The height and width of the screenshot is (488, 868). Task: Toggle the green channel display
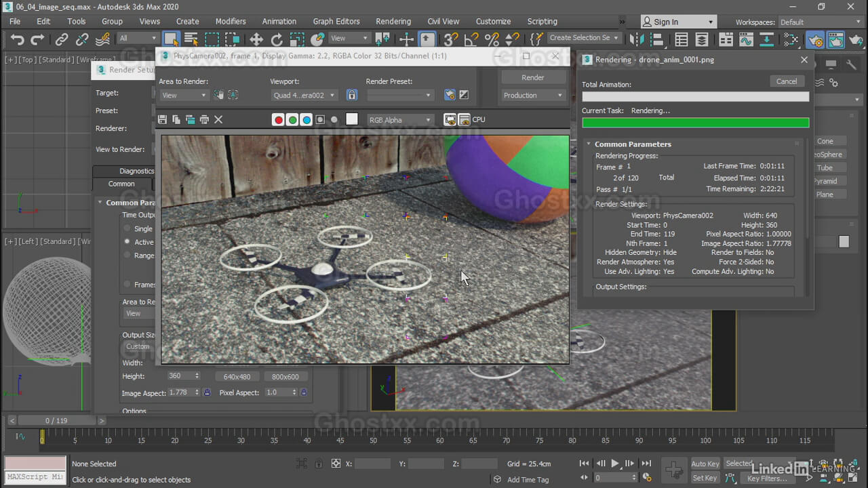[x=292, y=120]
